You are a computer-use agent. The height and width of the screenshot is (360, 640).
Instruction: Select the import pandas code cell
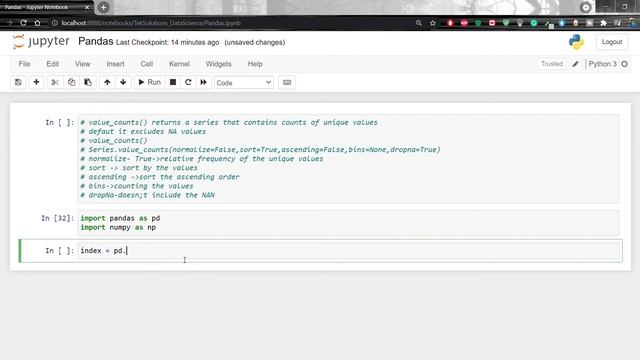click(348, 223)
